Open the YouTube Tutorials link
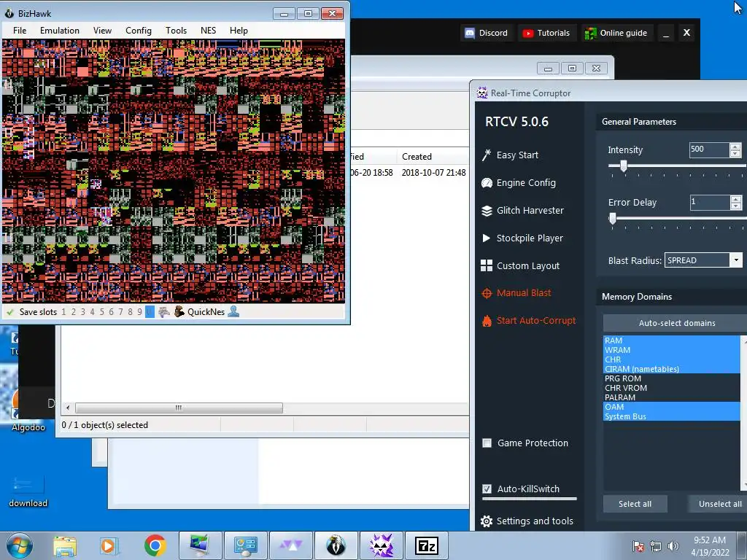747x560 pixels. pos(546,33)
